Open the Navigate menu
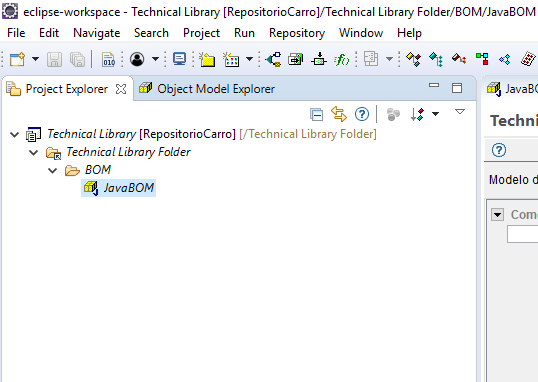538x382 pixels. 97,33
